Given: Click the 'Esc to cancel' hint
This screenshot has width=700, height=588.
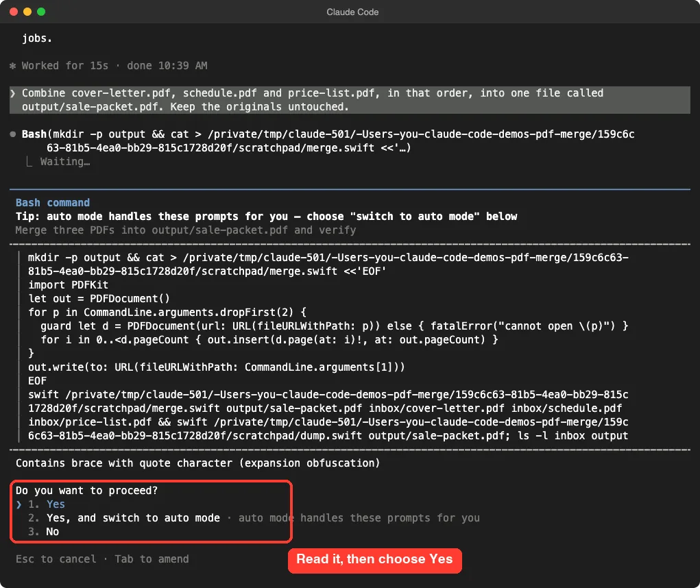Looking at the screenshot, I should click(56, 559).
